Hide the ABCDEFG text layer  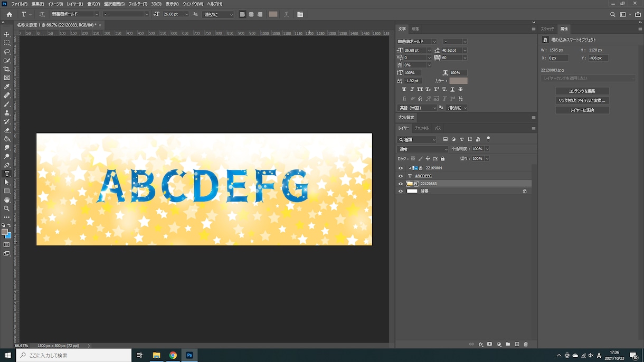(x=401, y=176)
